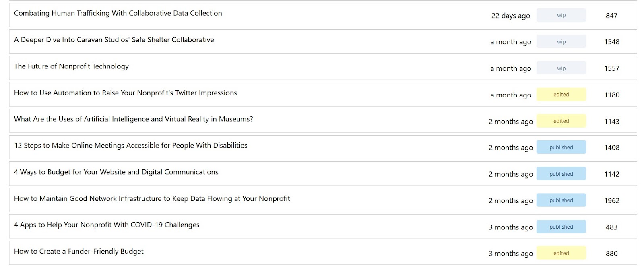Select '4 Ways to Budget for Your Website' article
The height and width of the screenshot is (266, 644).
tap(116, 172)
